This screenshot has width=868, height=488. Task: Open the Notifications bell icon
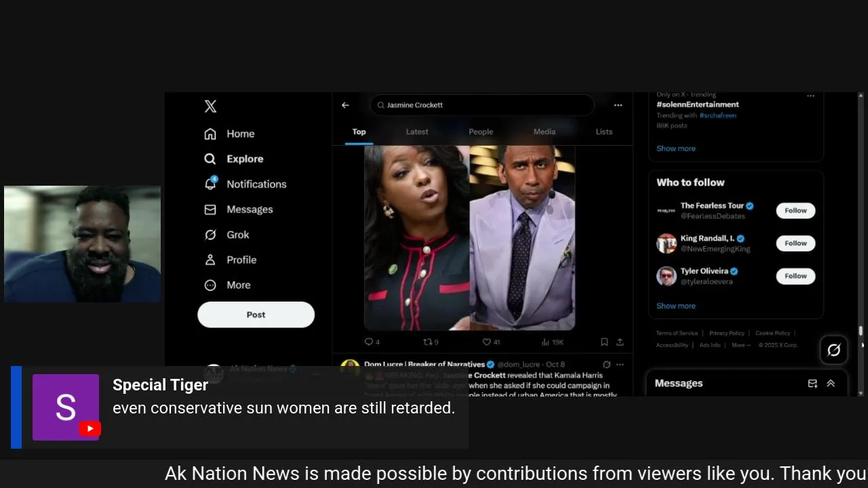(210, 184)
